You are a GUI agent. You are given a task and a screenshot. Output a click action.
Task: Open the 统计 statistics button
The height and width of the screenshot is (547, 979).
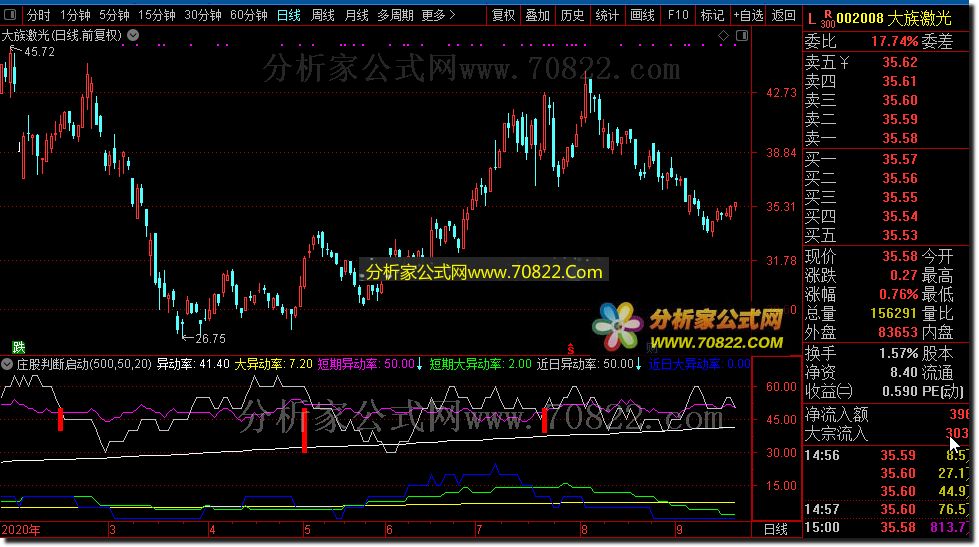[607, 14]
